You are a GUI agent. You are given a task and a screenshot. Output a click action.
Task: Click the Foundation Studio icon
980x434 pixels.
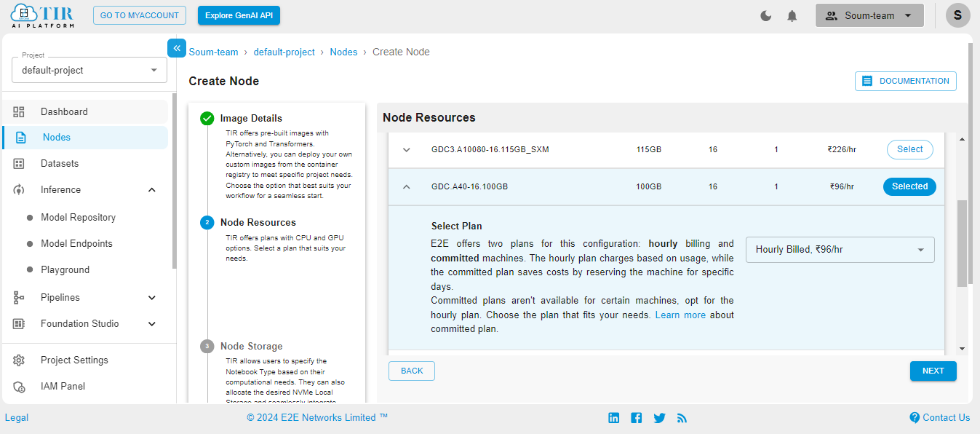(x=19, y=324)
